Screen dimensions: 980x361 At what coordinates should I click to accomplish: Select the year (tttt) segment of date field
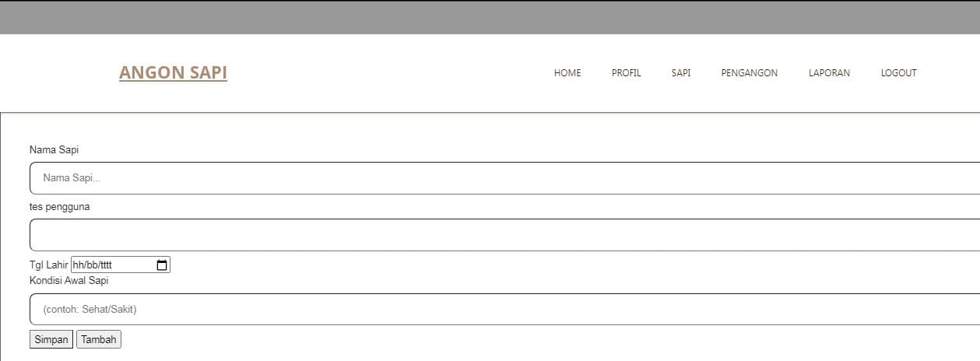(x=105, y=265)
